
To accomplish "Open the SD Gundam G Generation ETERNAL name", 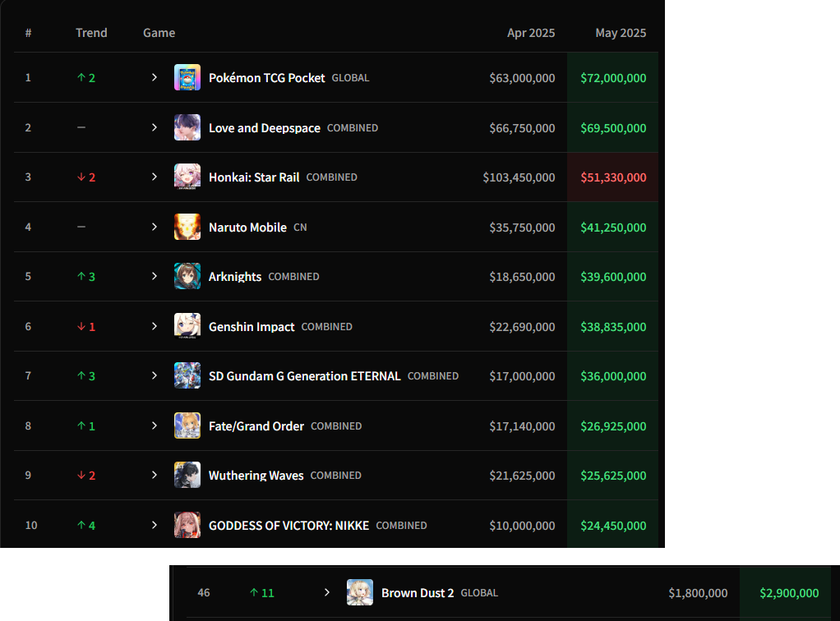I will (304, 376).
